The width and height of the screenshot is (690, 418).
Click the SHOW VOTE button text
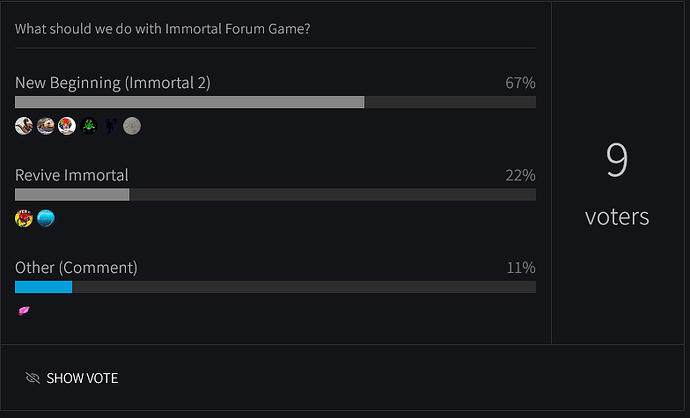tap(82, 378)
